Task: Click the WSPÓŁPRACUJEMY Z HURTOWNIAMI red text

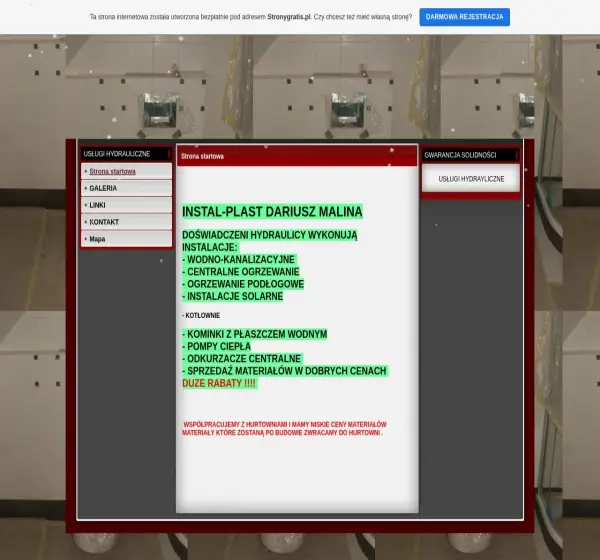Action: [x=285, y=424]
